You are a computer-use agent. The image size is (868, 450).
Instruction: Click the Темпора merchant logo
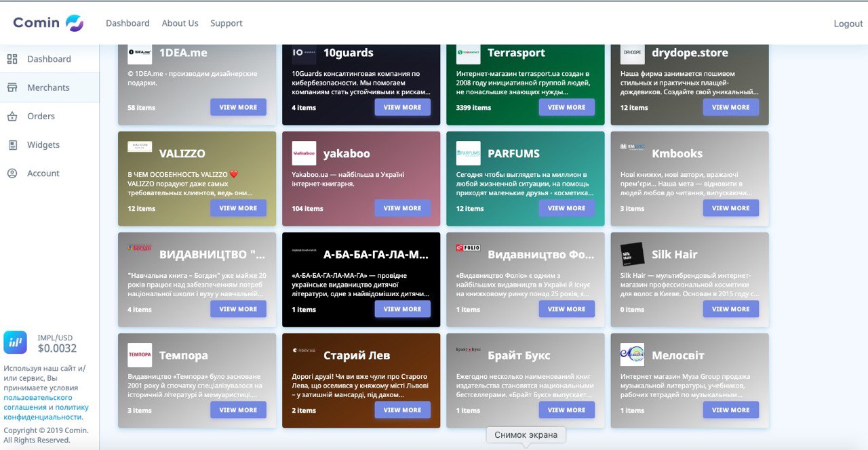pos(140,355)
